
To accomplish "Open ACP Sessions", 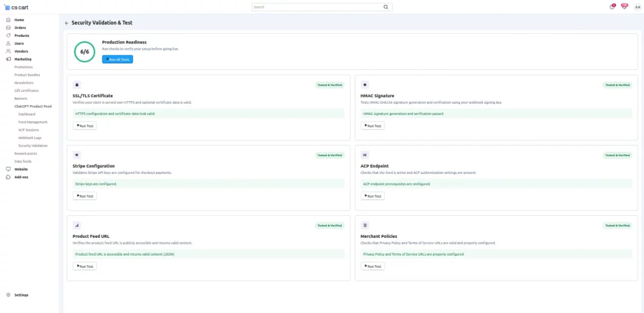I will click(x=28, y=130).
